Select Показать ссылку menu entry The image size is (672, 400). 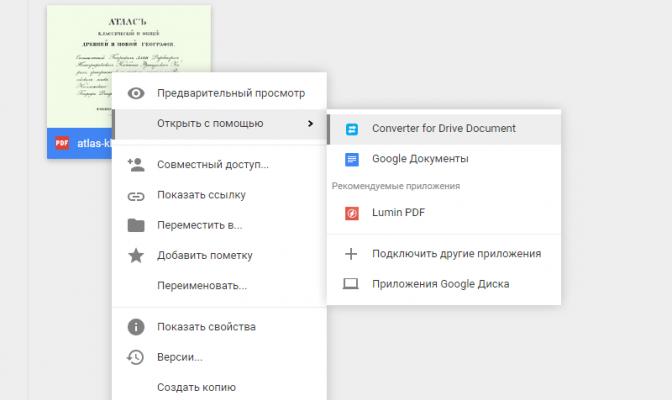click(219, 195)
